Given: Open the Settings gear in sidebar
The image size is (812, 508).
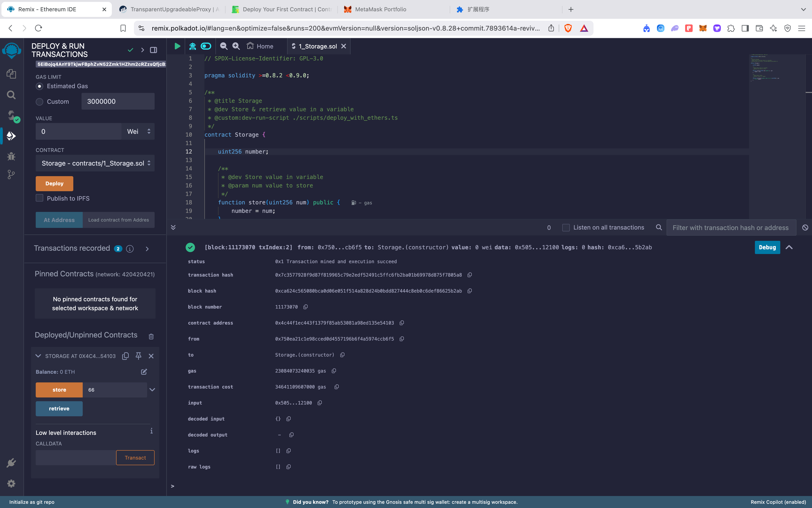Looking at the screenshot, I should tap(12, 484).
